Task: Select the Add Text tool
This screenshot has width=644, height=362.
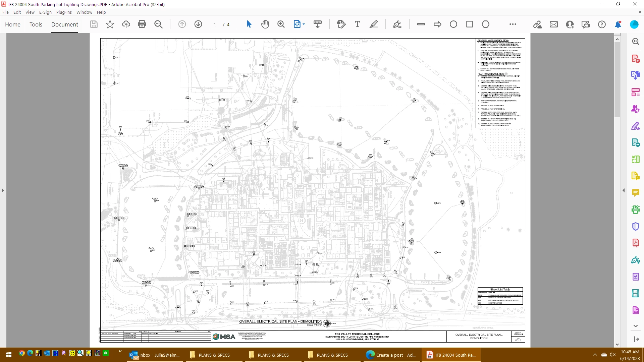Action: click(358, 24)
